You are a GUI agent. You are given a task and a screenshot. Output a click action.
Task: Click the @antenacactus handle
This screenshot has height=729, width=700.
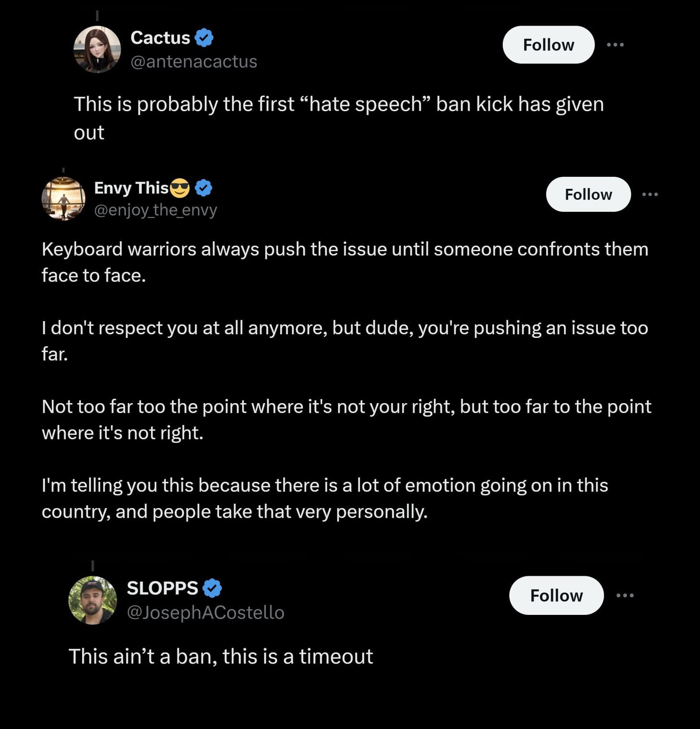(194, 61)
